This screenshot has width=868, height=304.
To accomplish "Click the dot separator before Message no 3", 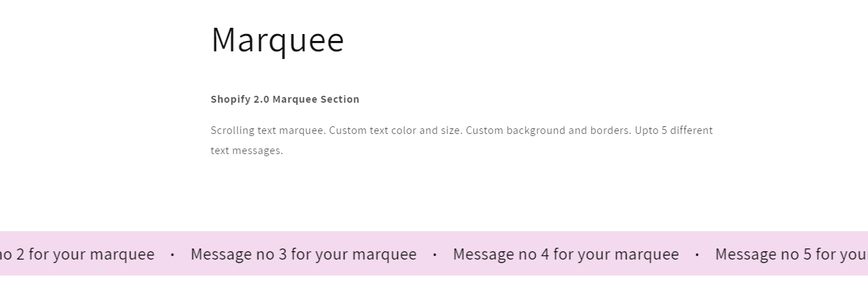I will [x=172, y=255].
